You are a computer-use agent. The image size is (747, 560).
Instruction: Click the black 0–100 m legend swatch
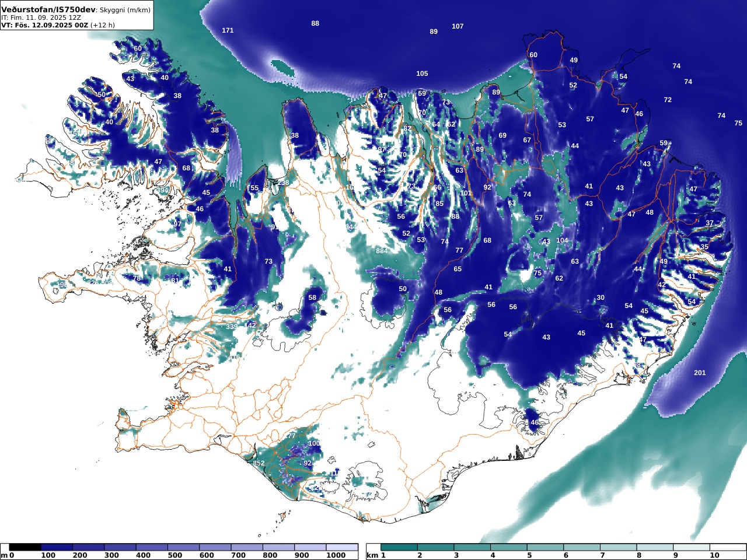(25, 547)
